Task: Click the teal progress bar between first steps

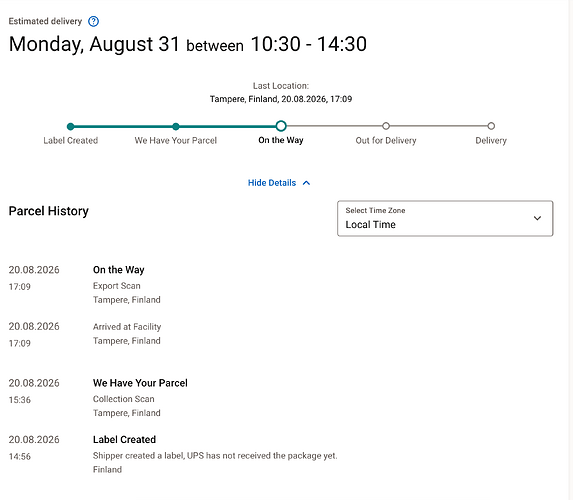Action: [123, 126]
